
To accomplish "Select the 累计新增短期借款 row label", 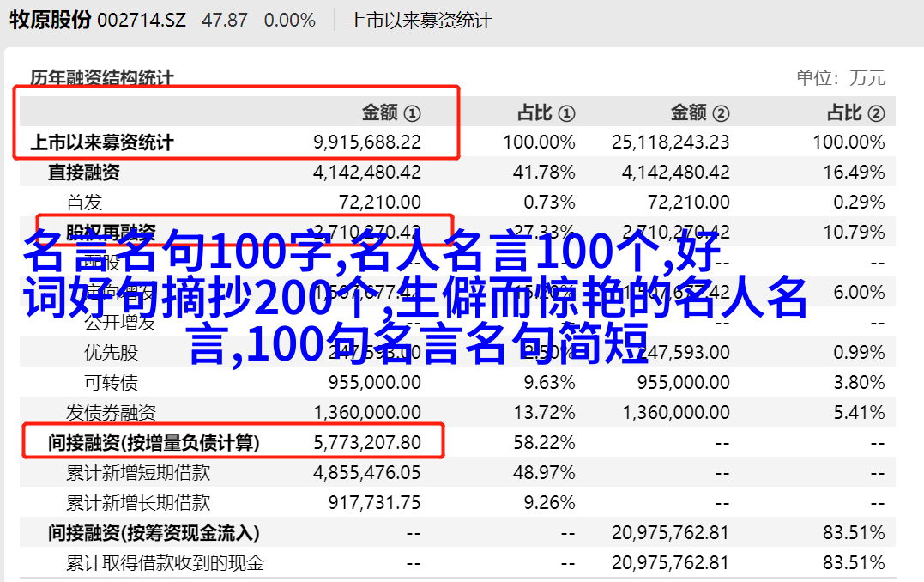I will [138, 473].
